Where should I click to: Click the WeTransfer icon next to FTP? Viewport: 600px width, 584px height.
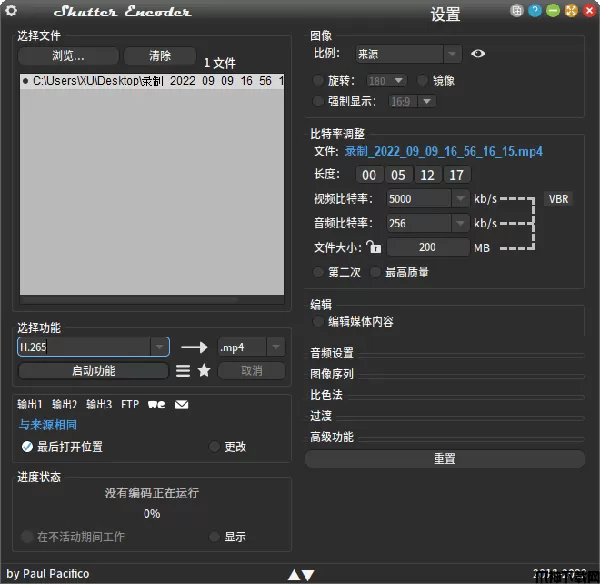(156, 405)
